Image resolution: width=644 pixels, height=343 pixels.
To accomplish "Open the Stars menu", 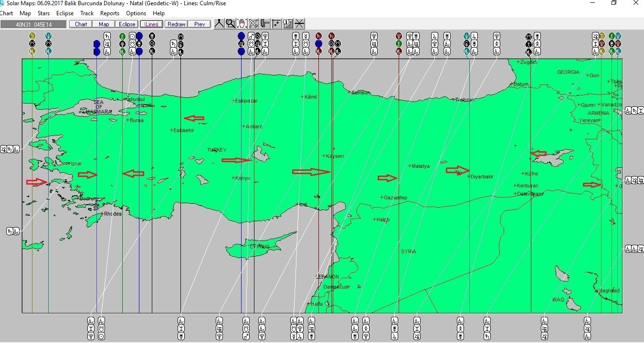I will coord(43,13).
